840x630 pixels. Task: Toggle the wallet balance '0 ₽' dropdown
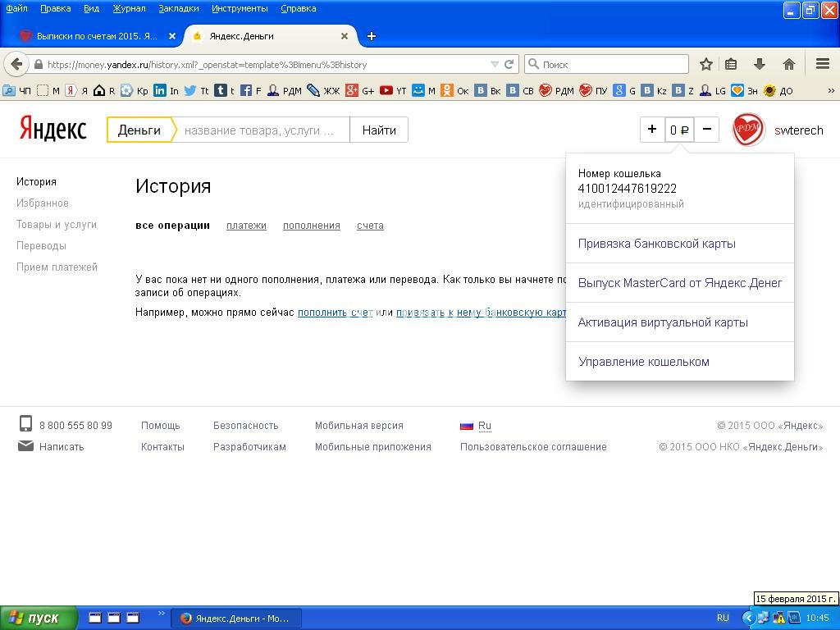pyautogui.click(x=679, y=130)
